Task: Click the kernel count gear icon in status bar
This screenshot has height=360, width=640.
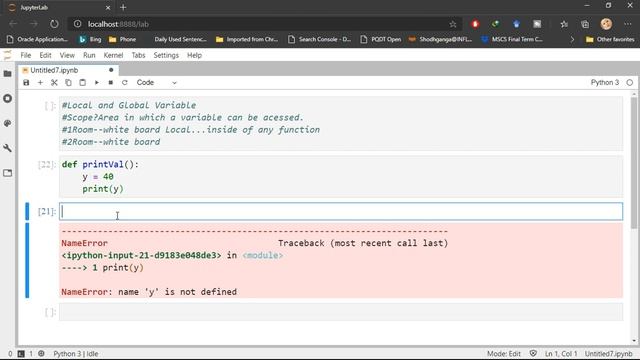Action: (41, 354)
